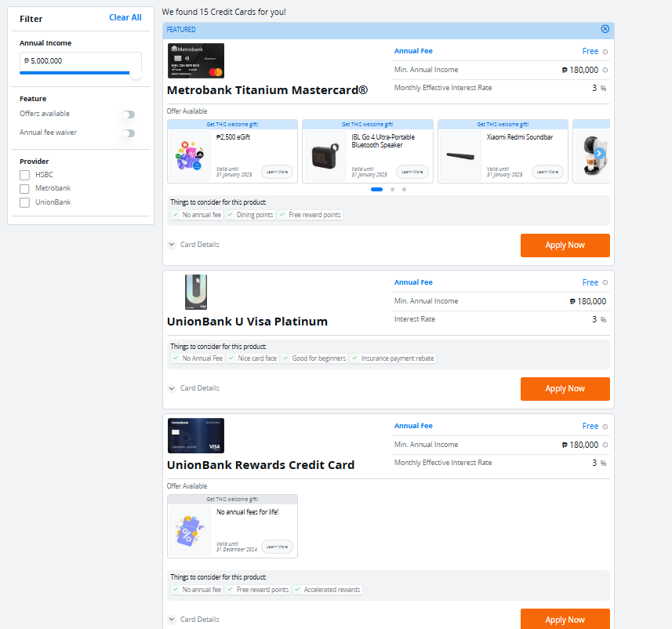Click Clear All in the Filter panel
672x629 pixels.
(x=125, y=18)
